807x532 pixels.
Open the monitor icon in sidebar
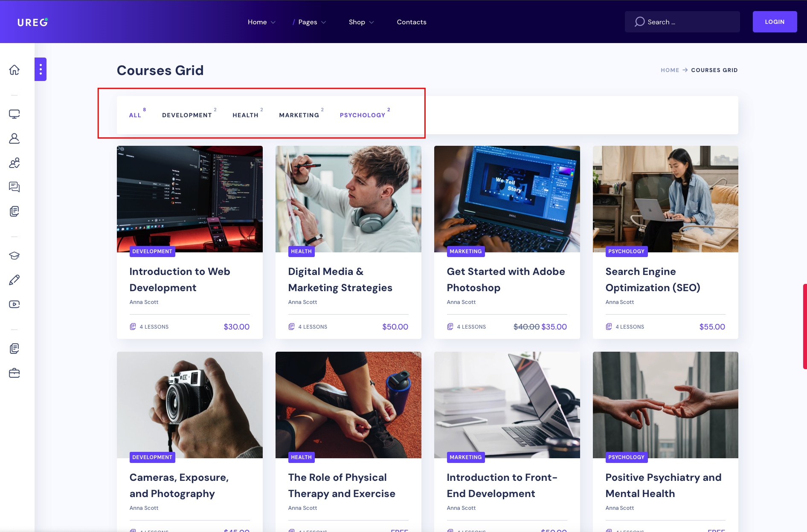[15, 114]
